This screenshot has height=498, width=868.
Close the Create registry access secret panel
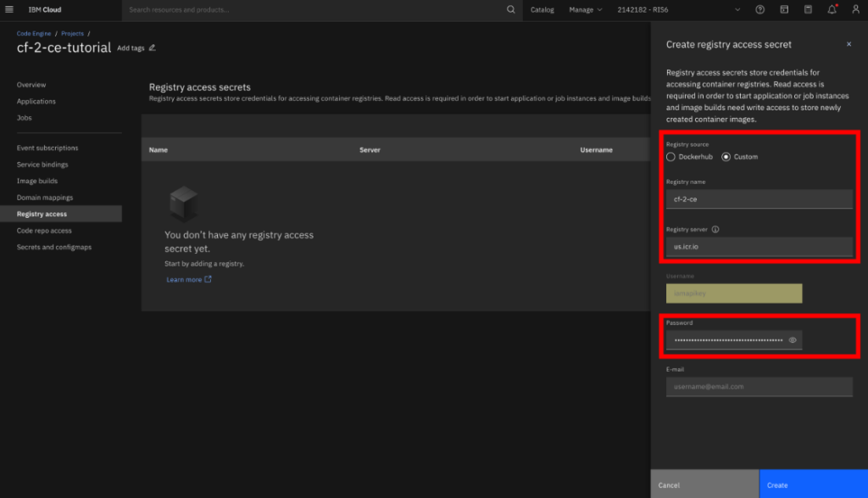(x=849, y=44)
